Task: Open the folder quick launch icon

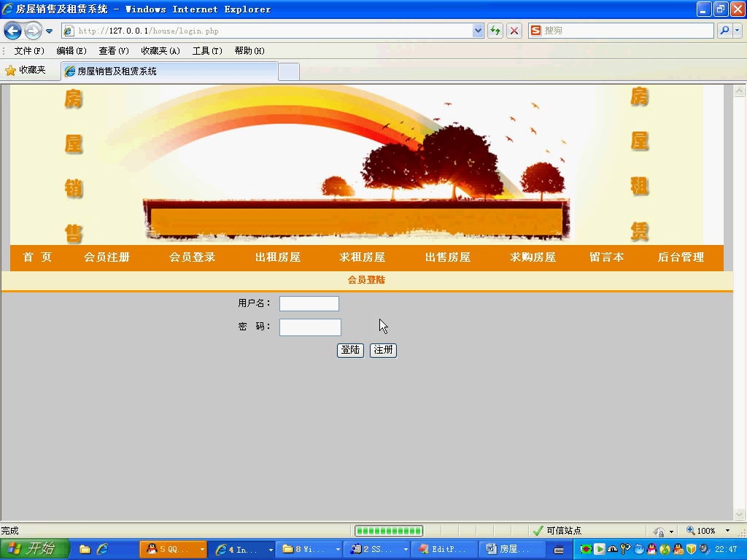Action: coord(85,550)
